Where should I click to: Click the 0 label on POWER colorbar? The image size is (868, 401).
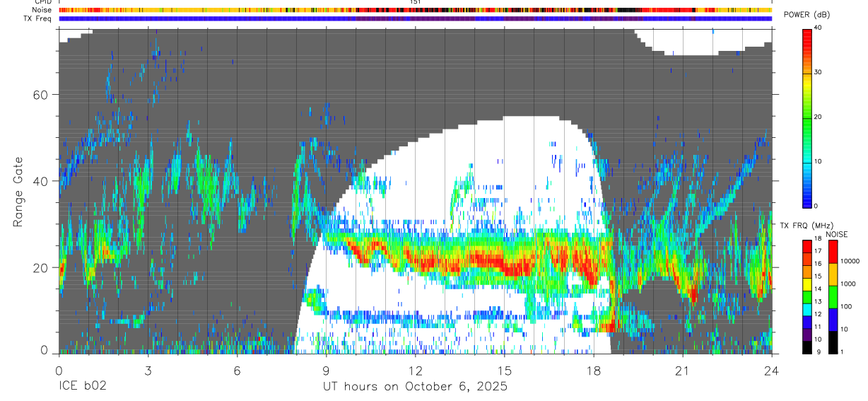pos(816,206)
